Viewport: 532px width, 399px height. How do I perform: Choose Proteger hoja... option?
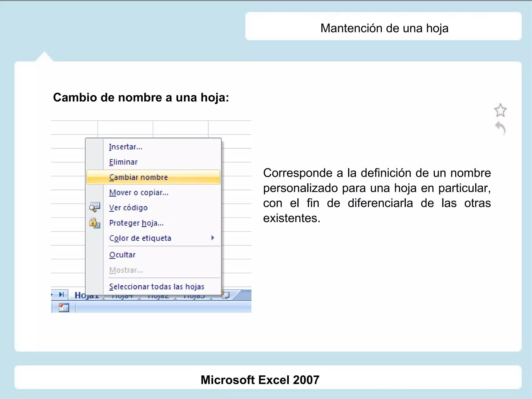click(x=136, y=223)
